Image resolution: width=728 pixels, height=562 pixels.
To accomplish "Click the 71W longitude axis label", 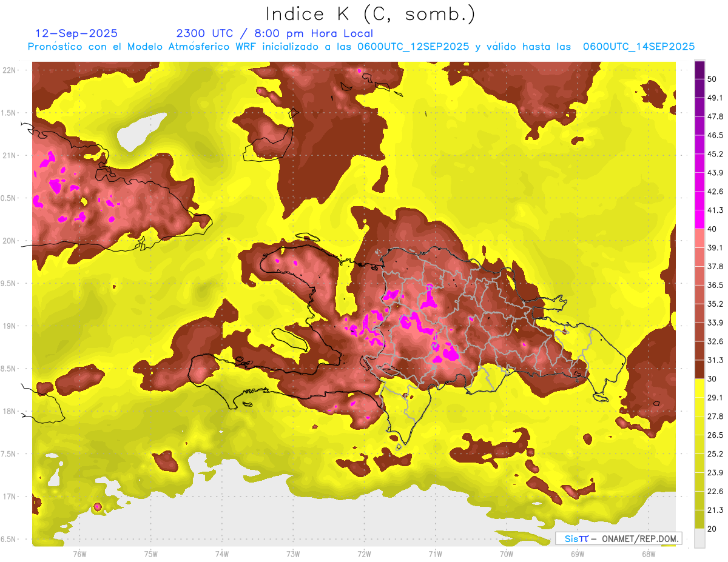I will 435,554.
